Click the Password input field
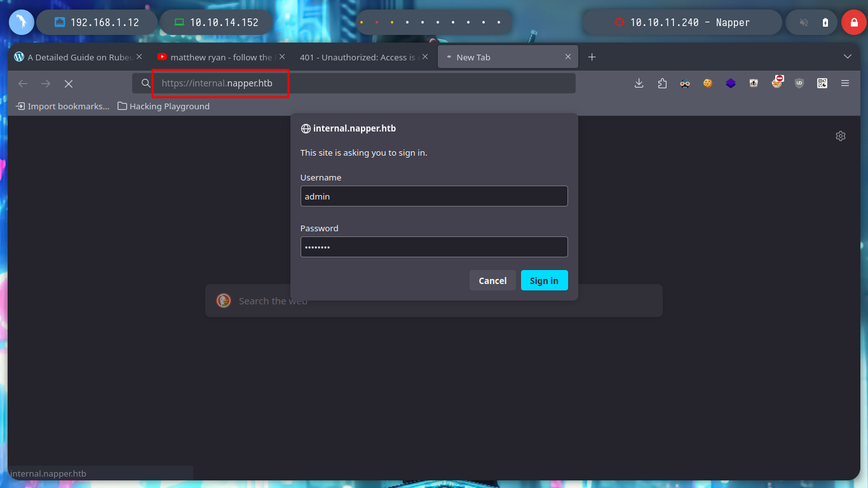868x488 pixels. [434, 247]
